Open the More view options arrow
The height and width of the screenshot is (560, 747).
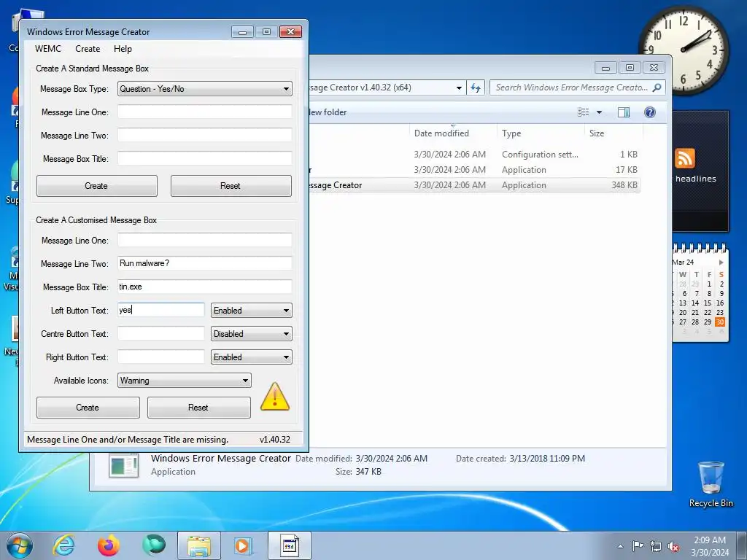tap(600, 112)
